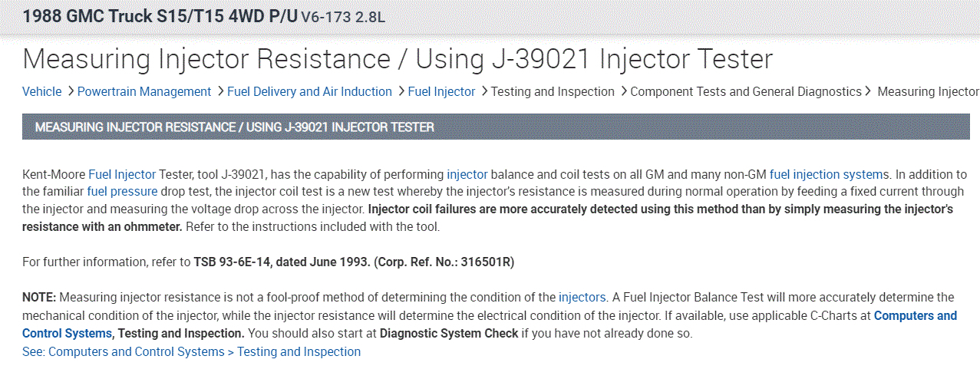Click the large Measuring Injector Resistance page heading
Viewport: 980px width, 379px height.
pyautogui.click(x=398, y=59)
